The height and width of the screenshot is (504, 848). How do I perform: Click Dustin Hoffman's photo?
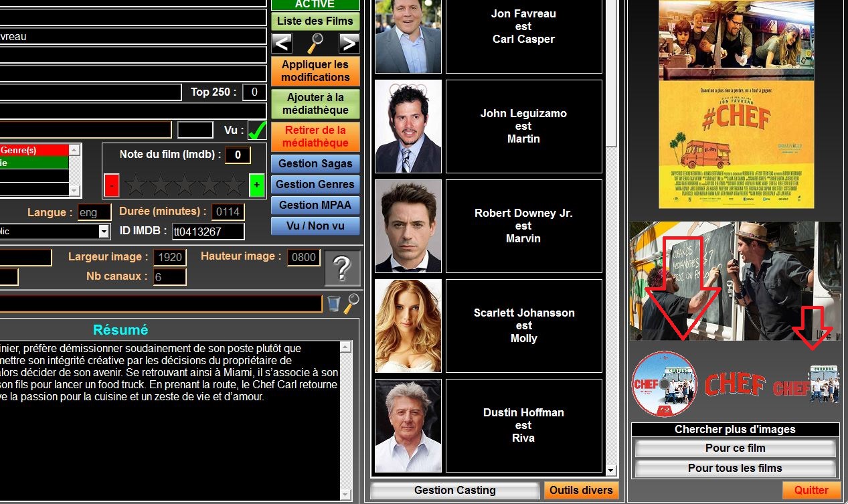pos(408,426)
